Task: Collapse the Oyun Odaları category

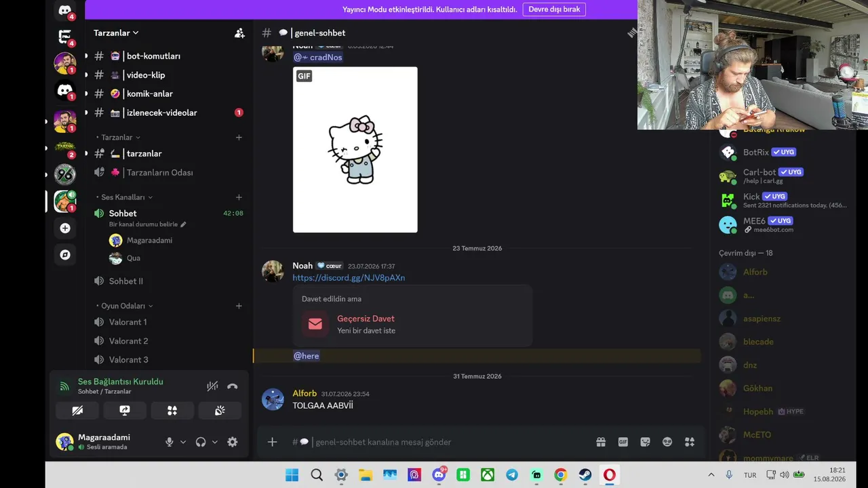Action: [x=127, y=306]
